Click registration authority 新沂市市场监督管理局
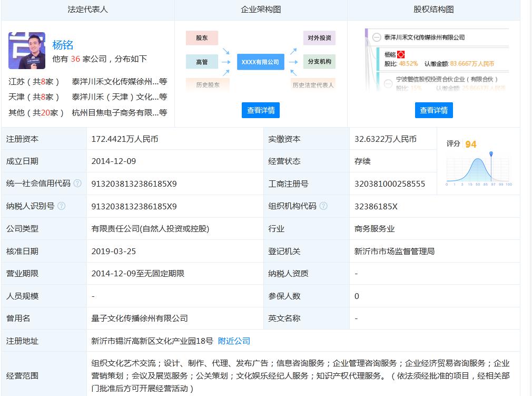Screen dimensions: 532x396 (394, 251)
